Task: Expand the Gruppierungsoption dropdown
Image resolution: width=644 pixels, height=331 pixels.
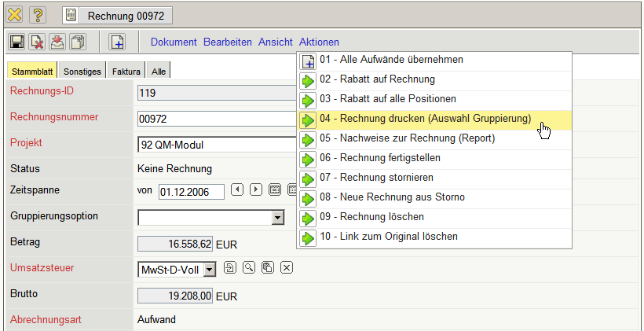Action: tap(277, 218)
